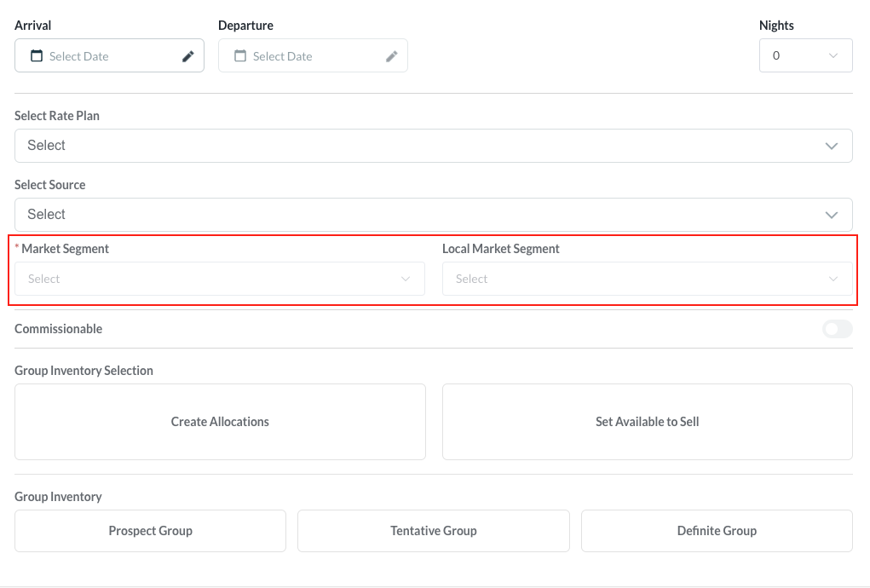Click 'Select' text in Rate Plan dropdown
Screen dimensions: 870x588
47,146
